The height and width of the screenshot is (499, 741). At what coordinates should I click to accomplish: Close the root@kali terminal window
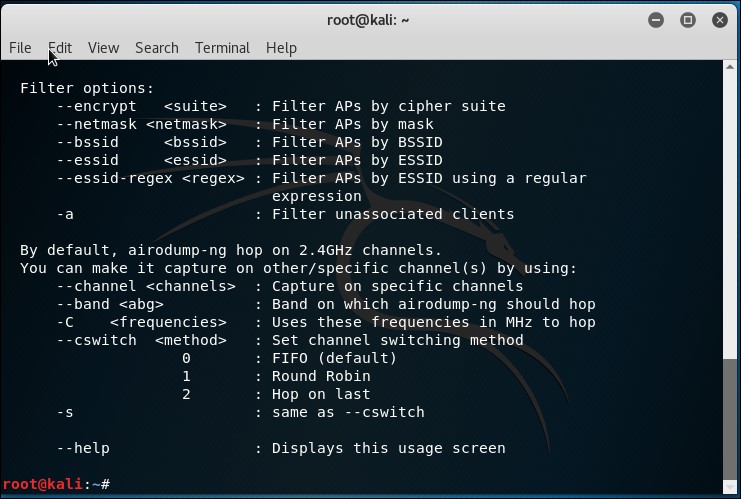pyautogui.click(x=720, y=20)
